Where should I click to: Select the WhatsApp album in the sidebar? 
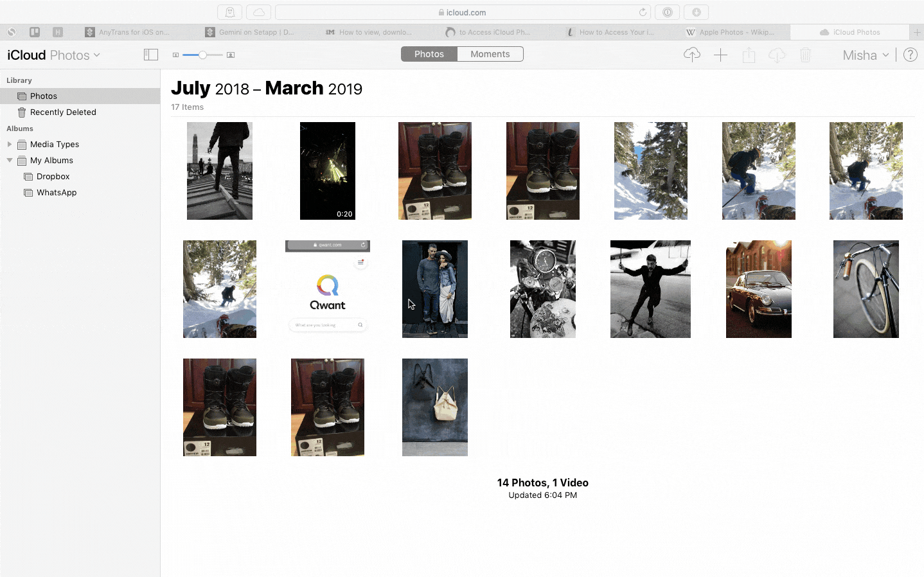[x=56, y=192]
